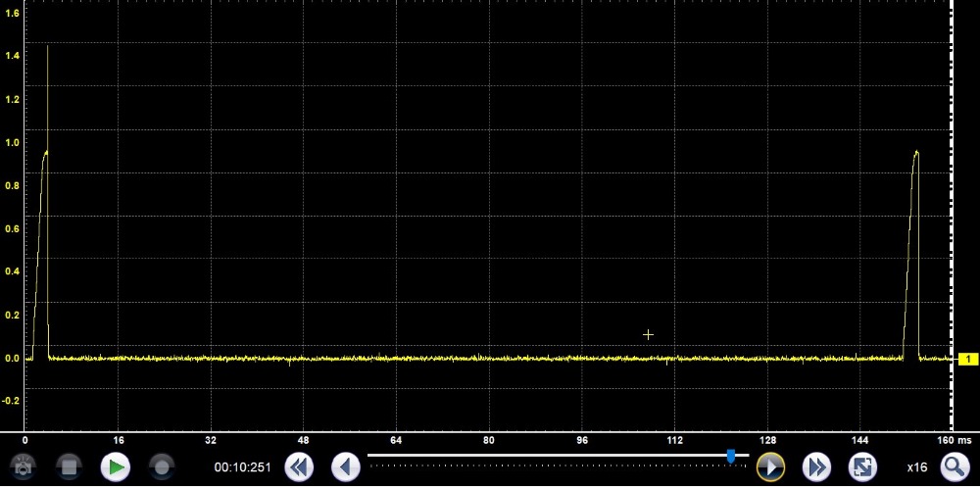The width and height of the screenshot is (980, 490).
Task: Rewind with the double-left arrow button
Action: point(299,466)
